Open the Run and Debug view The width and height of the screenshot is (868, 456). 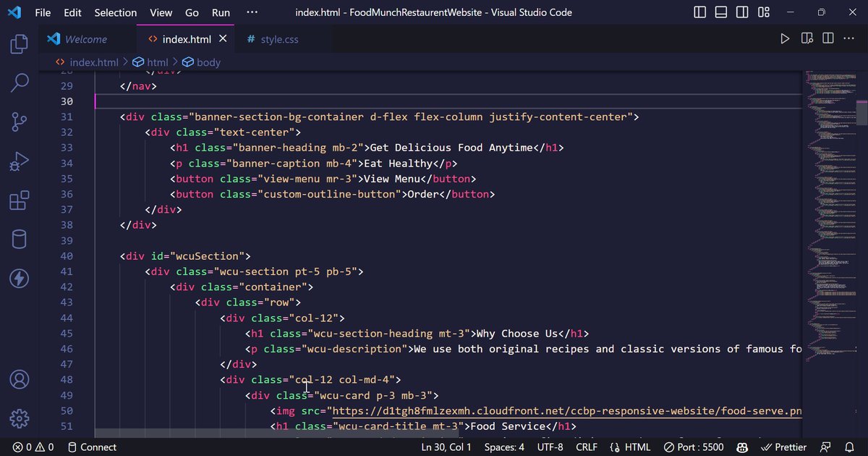[x=20, y=161]
